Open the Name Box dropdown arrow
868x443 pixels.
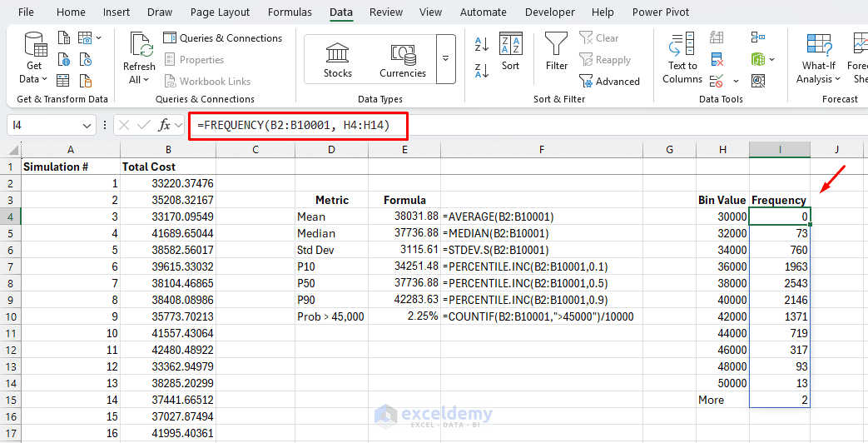coord(87,126)
